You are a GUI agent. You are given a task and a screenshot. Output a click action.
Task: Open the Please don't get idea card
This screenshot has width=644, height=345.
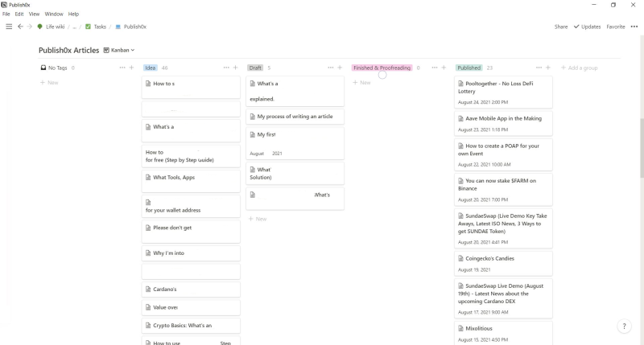tap(191, 232)
